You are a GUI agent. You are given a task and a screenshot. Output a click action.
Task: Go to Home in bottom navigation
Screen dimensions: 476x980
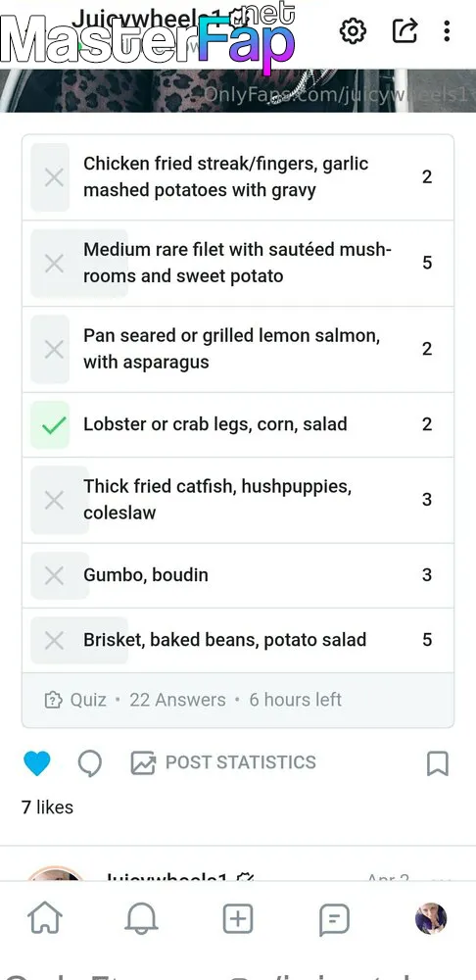point(46,919)
